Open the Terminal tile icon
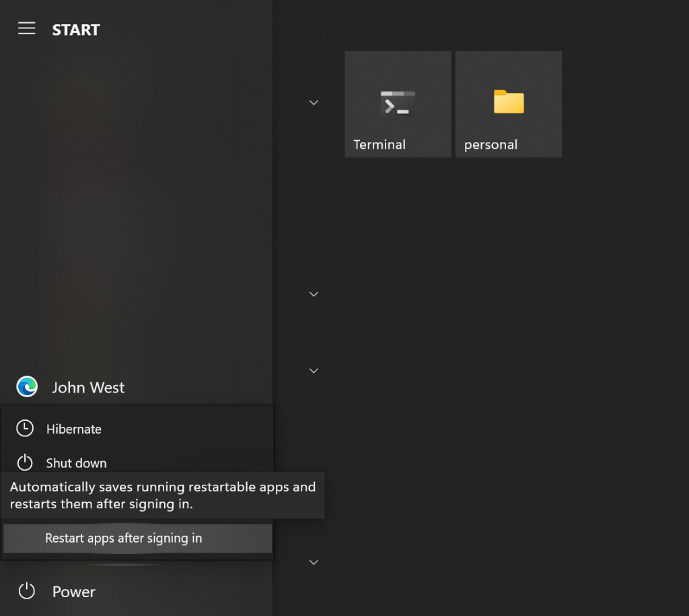689x616 pixels. click(x=398, y=103)
